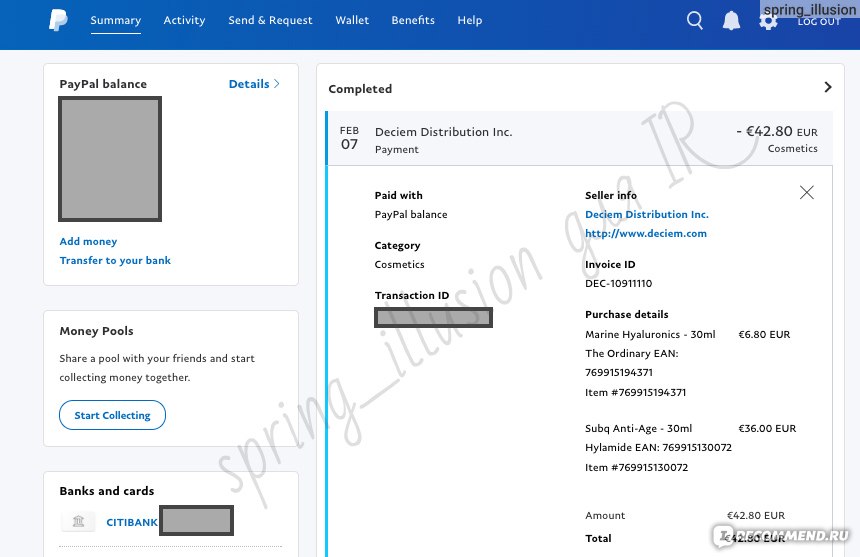Image resolution: width=860 pixels, height=557 pixels.
Task: Close the transaction details panel
Action: (x=806, y=192)
